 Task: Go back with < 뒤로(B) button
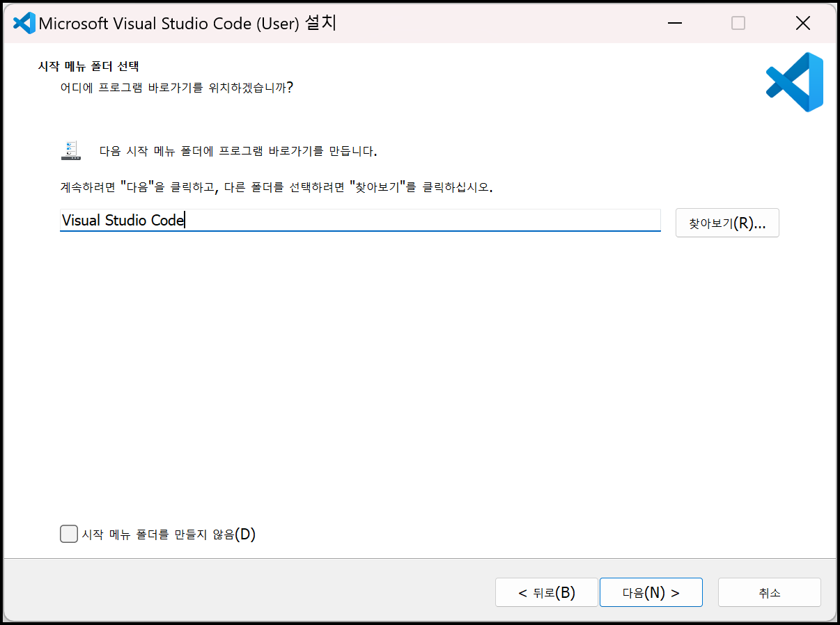(547, 592)
